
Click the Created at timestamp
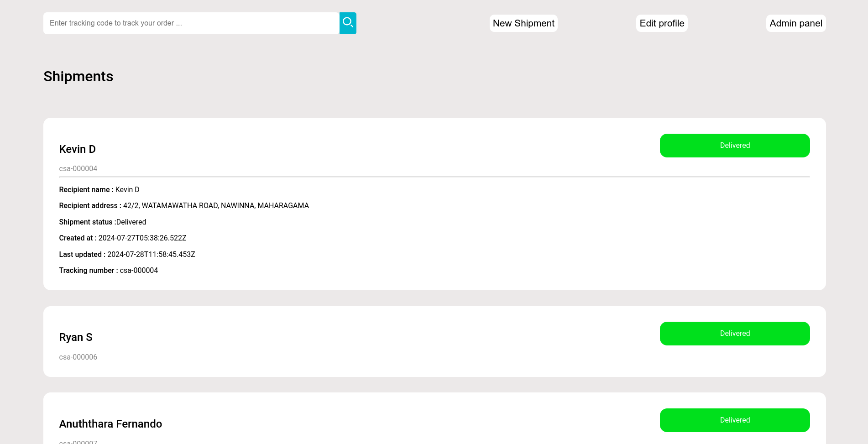[142, 238]
